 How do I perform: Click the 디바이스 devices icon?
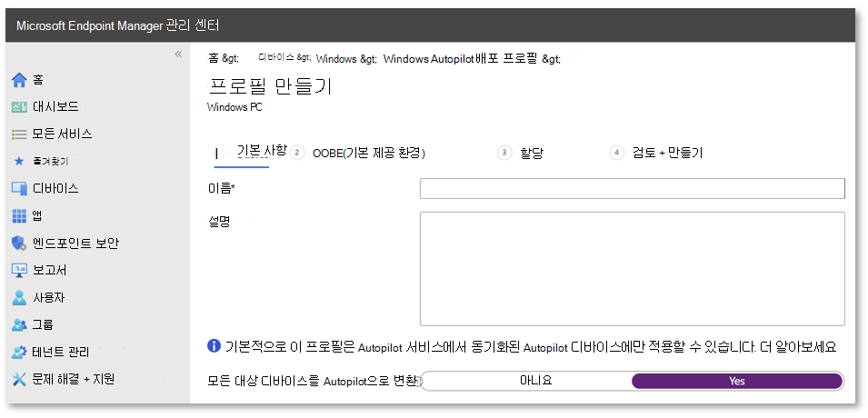[x=19, y=189]
